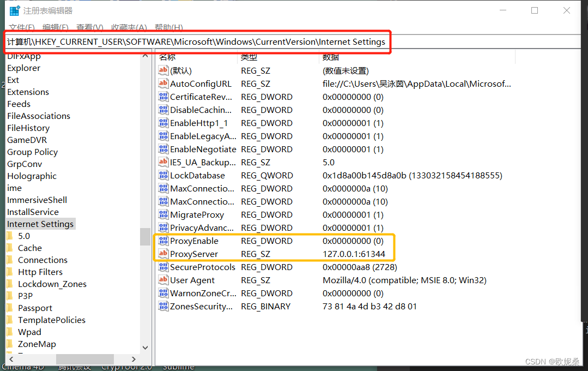Open the 查看(V) menu
The height and width of the screenshot is (371, 588).
pyautogui.click(x=89, y=27)
